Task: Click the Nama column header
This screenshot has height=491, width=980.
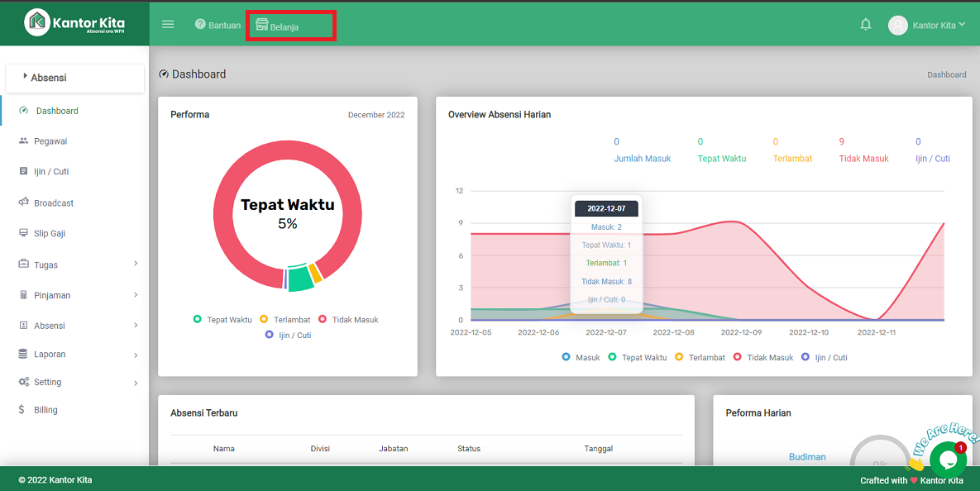Action: click(224, 449)
